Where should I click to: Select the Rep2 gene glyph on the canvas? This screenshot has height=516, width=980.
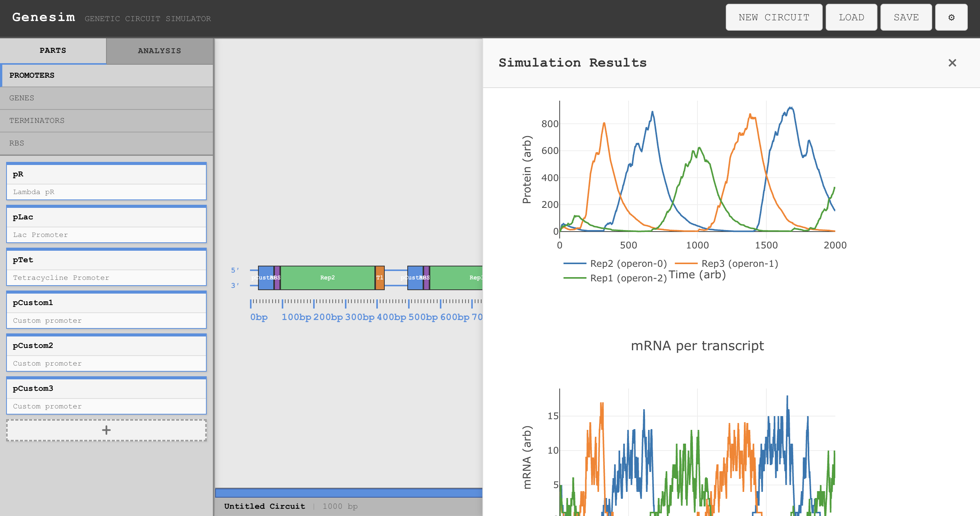327,278
